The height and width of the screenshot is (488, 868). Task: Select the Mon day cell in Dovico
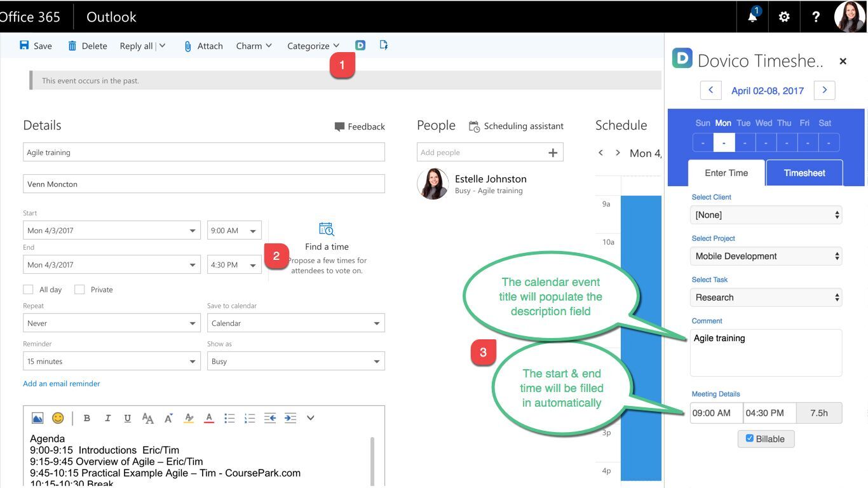(x=724, y=142)
